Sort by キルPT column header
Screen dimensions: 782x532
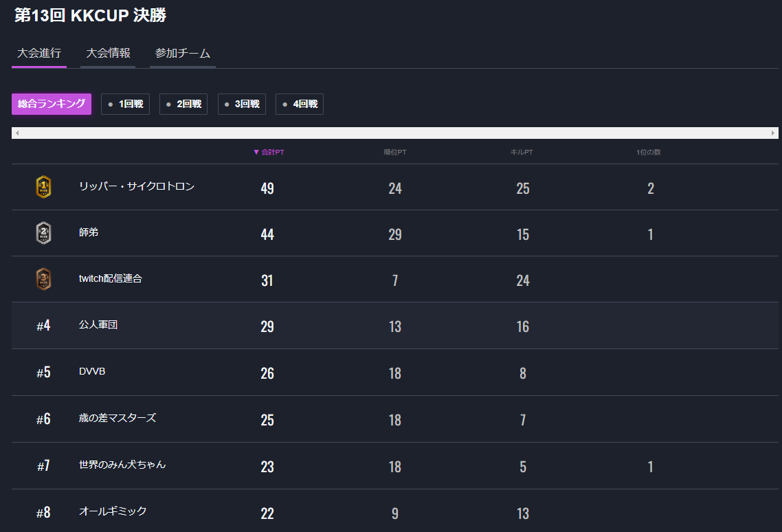(522, 152)
